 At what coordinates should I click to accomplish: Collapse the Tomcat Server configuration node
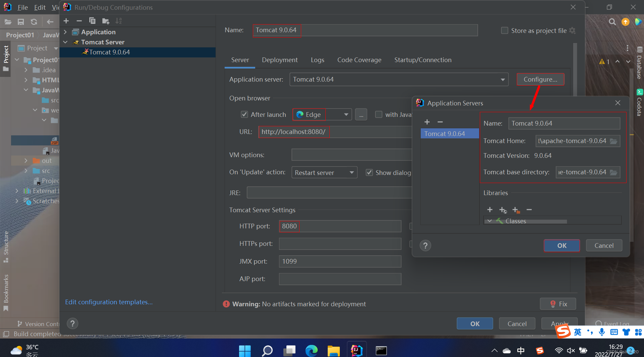point(65,42)
